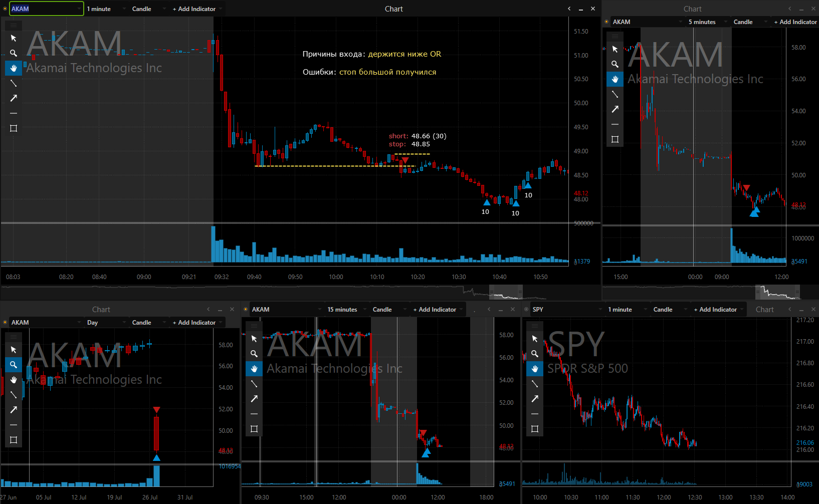
Task: Select pointer tool in 5 minutes AKAM chart
Action: point(615,49)
